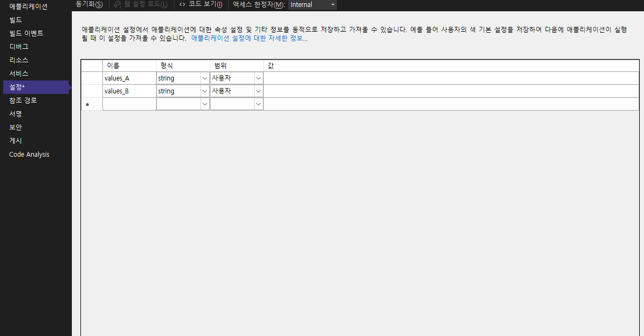
Task: Click the 이름 column header
Action: [x=129, y=65]
